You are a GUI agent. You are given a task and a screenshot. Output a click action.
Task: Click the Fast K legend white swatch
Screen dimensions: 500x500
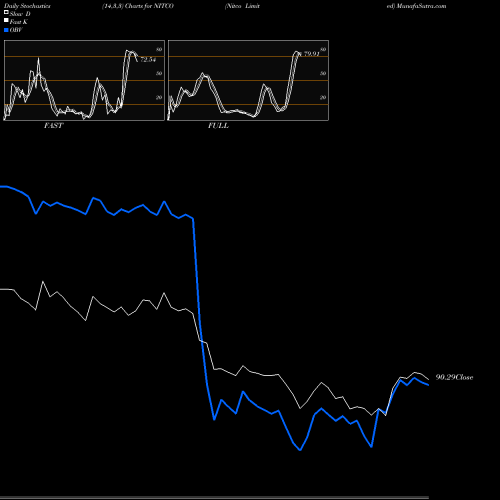(6, 20)
